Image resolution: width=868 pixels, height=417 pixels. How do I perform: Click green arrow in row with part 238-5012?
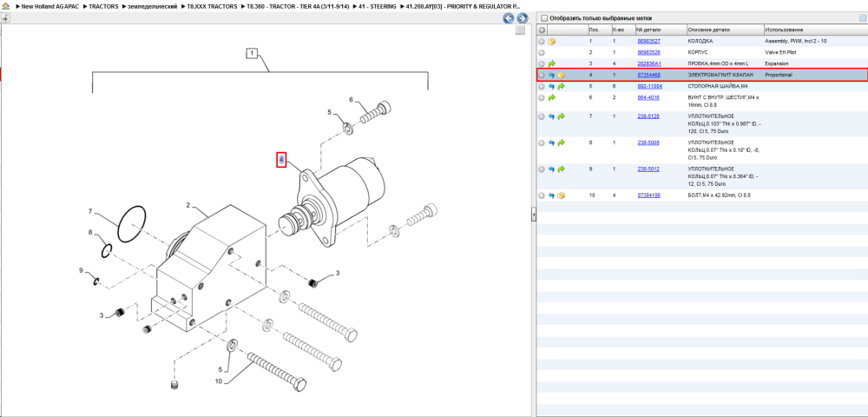coord(561,169)
